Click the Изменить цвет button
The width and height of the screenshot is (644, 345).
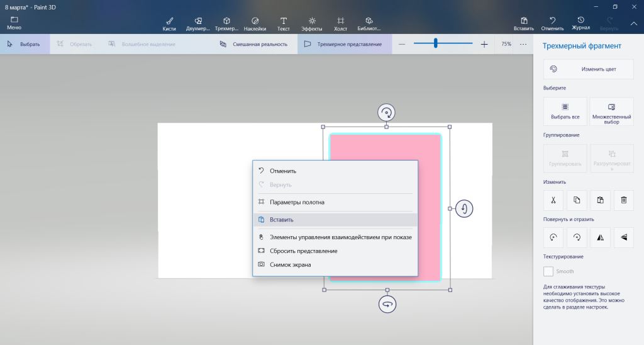tap(588, 69)
